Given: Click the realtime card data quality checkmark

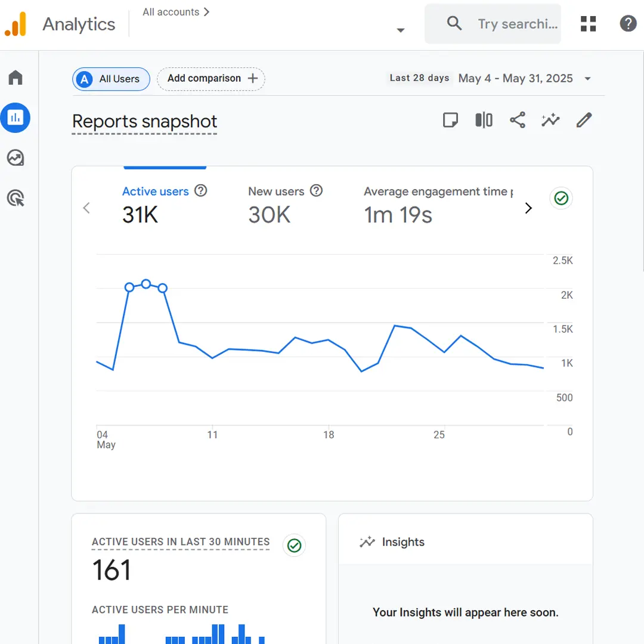Looking at the screenshot, I should tap(294, 546).
